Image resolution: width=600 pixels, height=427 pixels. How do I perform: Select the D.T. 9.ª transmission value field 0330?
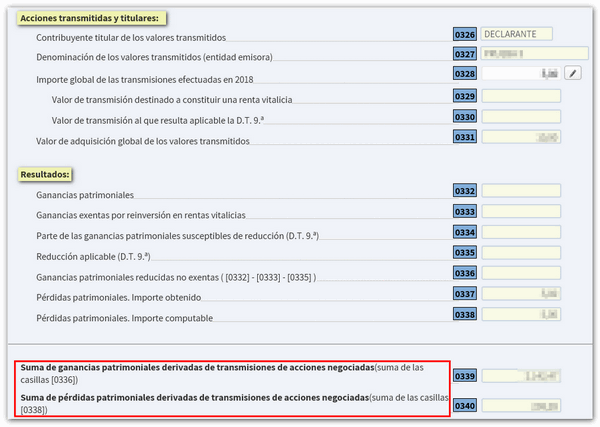pos(520,117)
